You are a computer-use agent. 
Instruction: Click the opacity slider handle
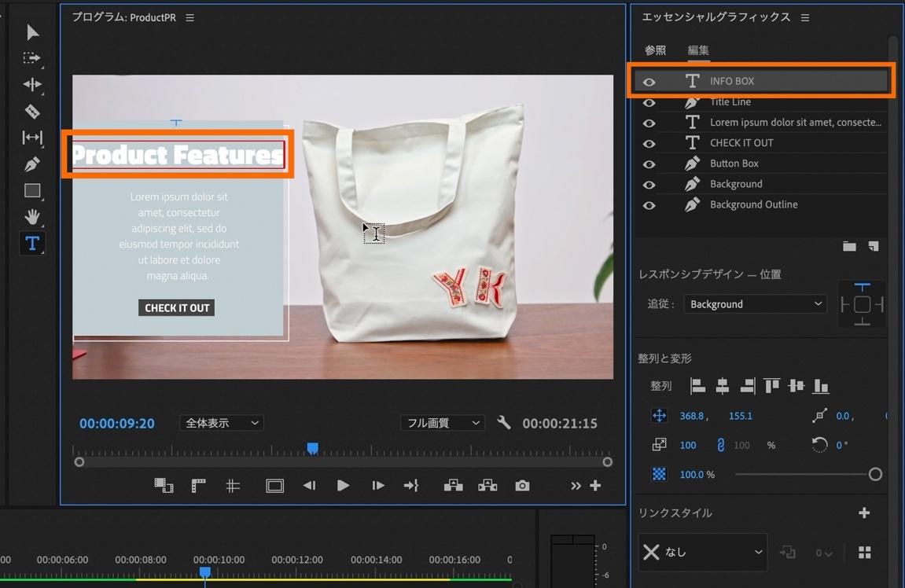point(875,474)
